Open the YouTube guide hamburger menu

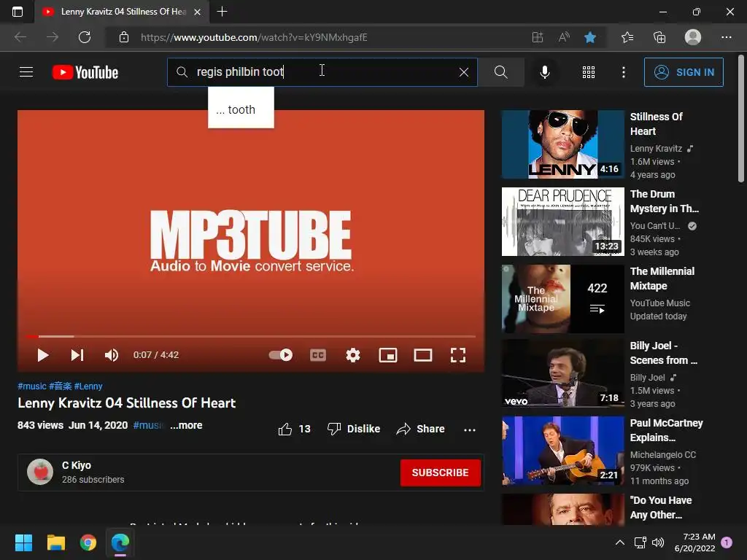pyautogui.click(x=26, y=72)
